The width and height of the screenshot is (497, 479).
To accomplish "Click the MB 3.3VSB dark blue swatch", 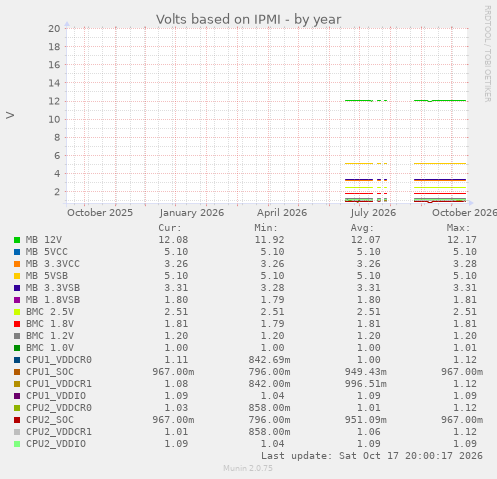I will click(17, 288).
